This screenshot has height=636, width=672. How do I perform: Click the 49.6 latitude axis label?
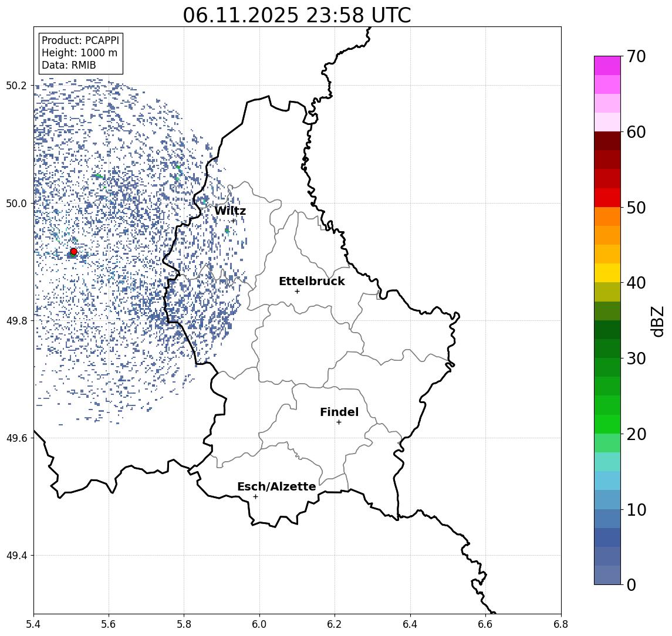16,438
